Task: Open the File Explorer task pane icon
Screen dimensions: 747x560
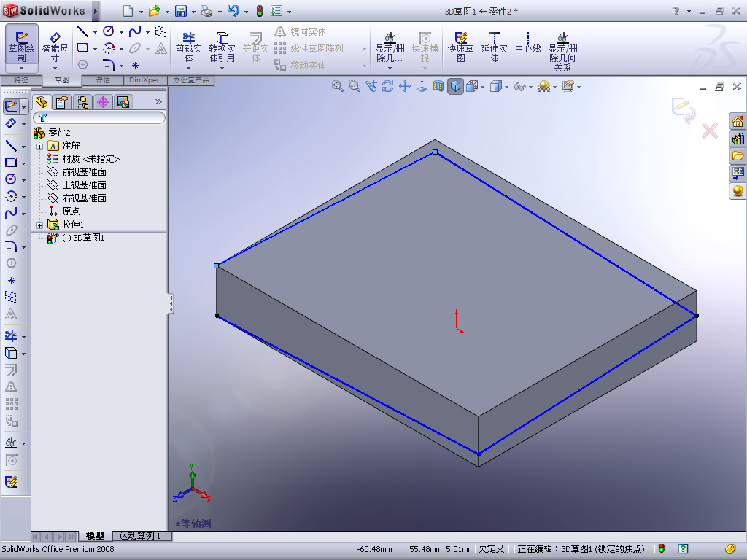Action: point(738,156)
